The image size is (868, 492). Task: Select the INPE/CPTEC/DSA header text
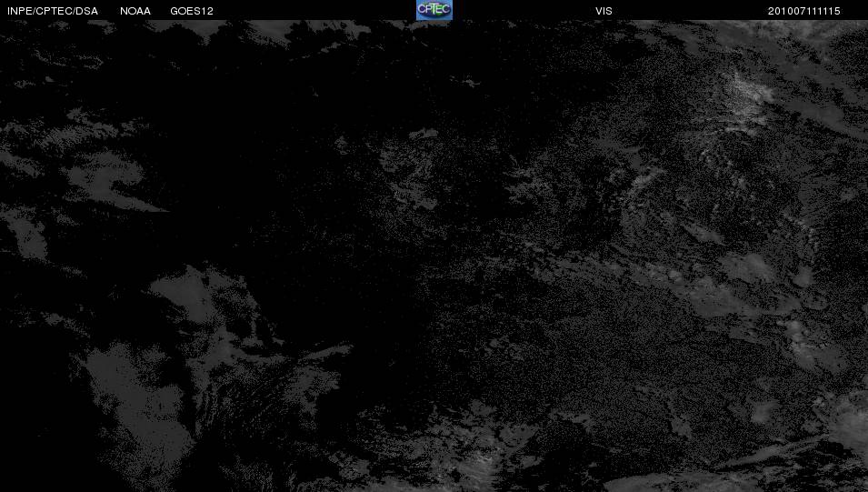coord(53,11)
